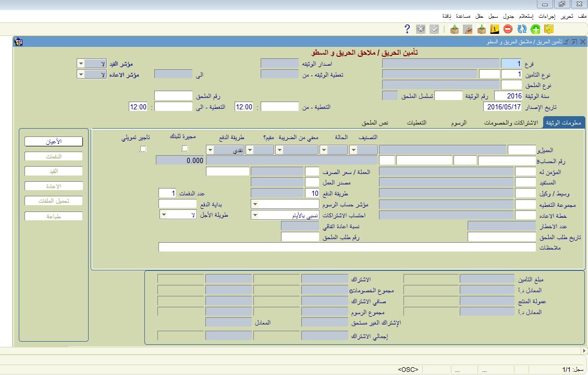588x375 pixels.
Task: Click the gray shield with checkmark icon
Action: pos(434,29)
